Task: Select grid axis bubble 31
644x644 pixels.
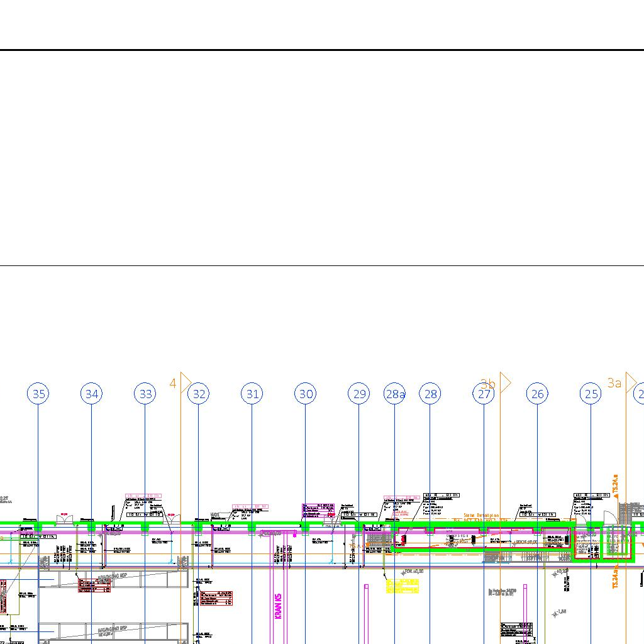Action: click(x=252, y=394)
